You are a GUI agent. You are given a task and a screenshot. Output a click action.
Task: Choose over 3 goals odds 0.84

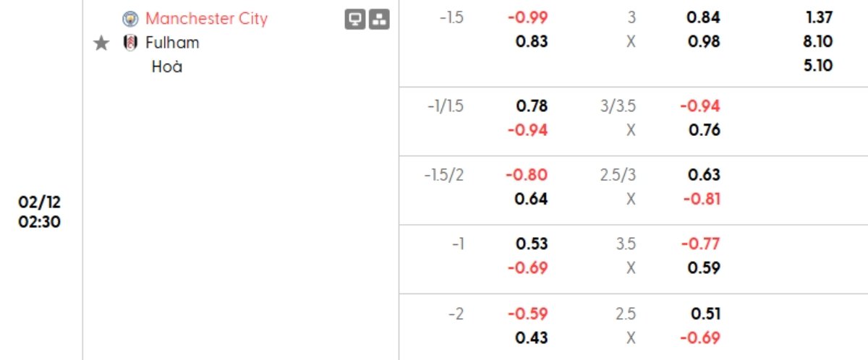click(704, 17)
